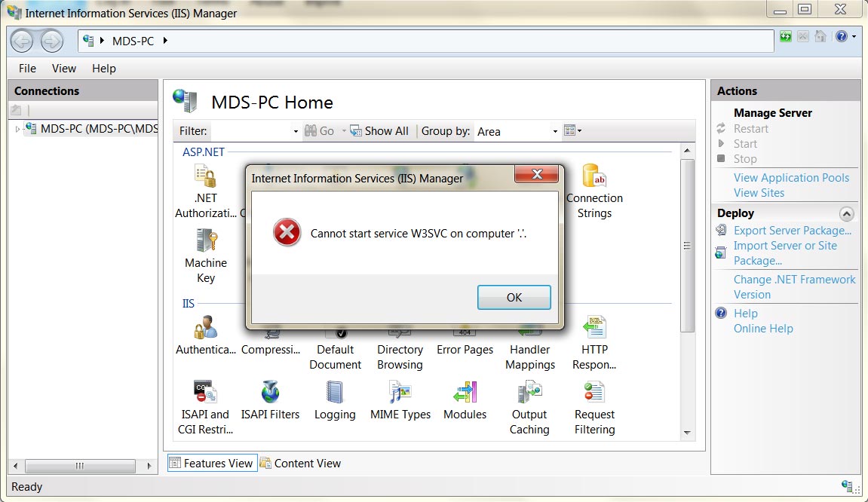868x502 pixels.
Task: Open the Filter dropdown arrow
Action: [x=296, y=131]
